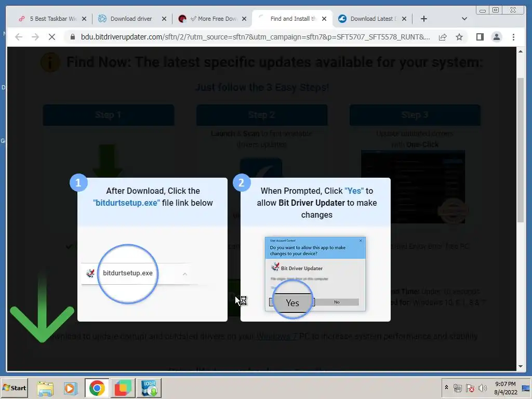Expand the bitdurtsetup.exe download chevron
Screen dimensions: 532x399
coord(184,274)
